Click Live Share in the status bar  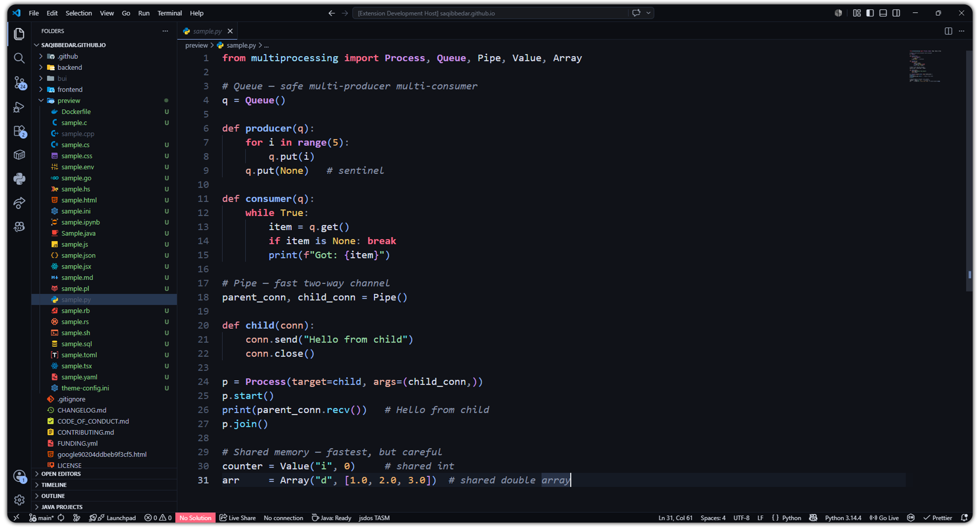point(237,518)
